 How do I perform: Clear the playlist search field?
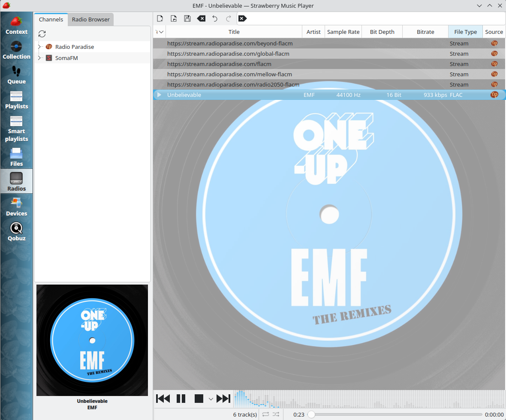pyautogui.click(x=242, y=18)
